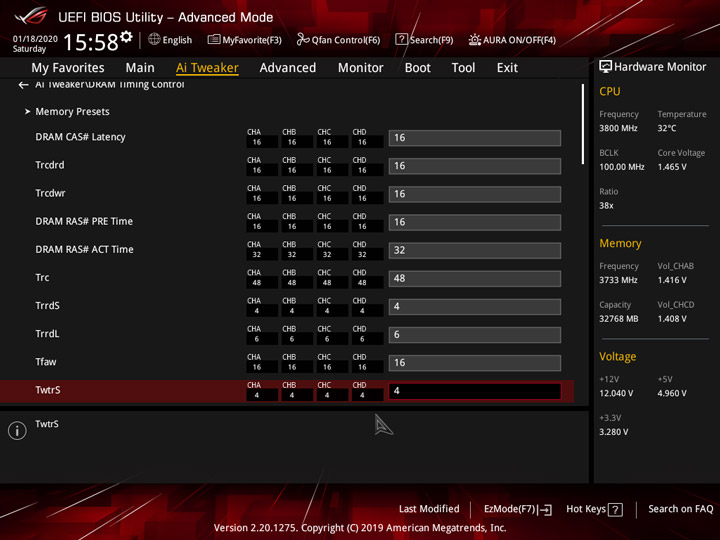This screenshot has height=540, width=720.
Task: Select the Trcdwr row label
Action: 51,193
